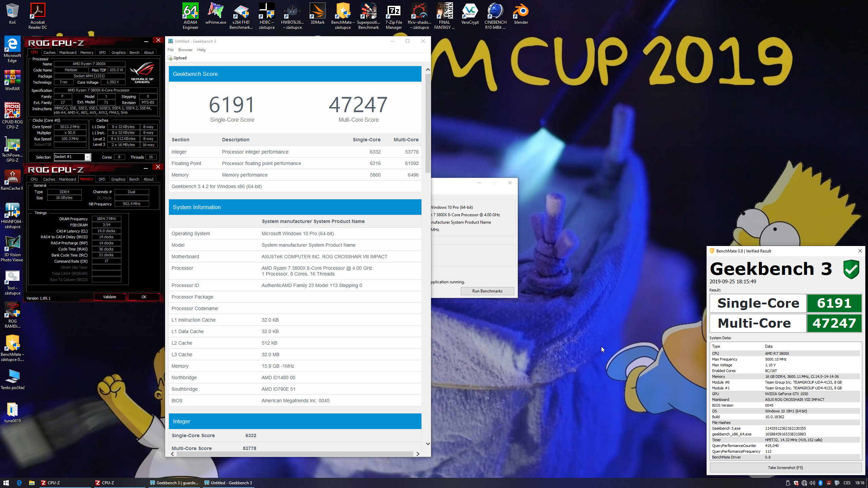868x488 pixels.
Task: Open 3D Vision Photo Viewer desktop icon
Action: 12,249
